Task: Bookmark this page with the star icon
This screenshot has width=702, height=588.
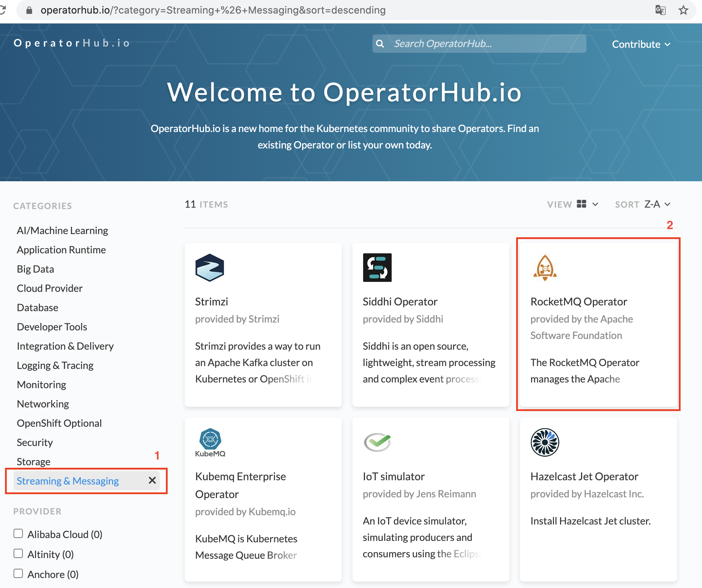Action: tap(683, 10)
